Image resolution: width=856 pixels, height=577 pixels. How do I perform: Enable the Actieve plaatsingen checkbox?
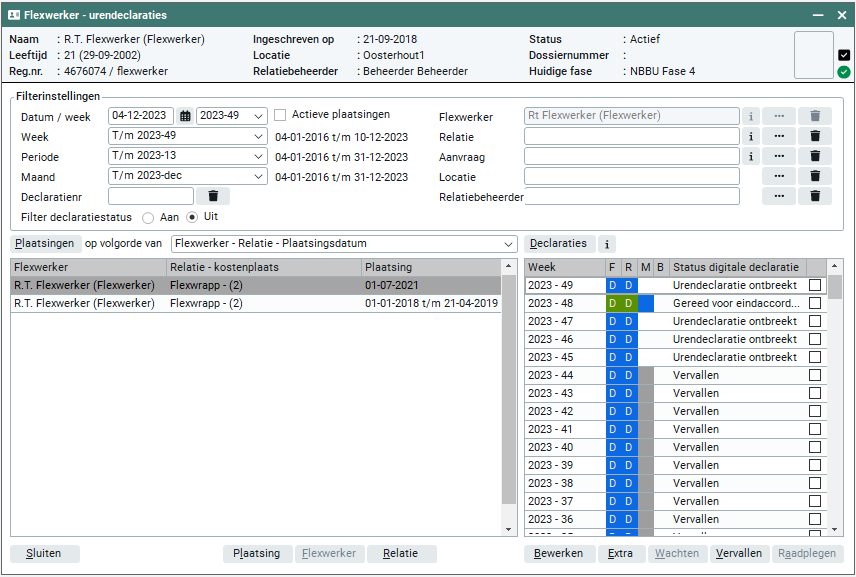tap(281, 115)
